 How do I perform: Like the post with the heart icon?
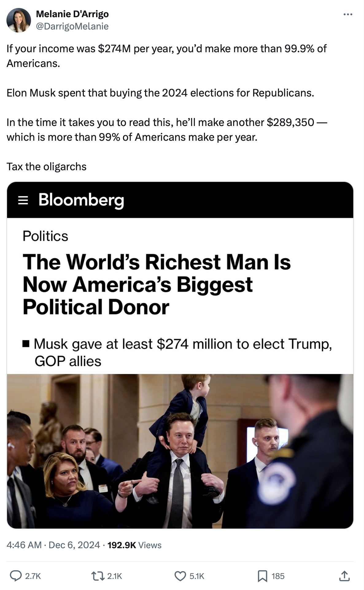(180, 576)
